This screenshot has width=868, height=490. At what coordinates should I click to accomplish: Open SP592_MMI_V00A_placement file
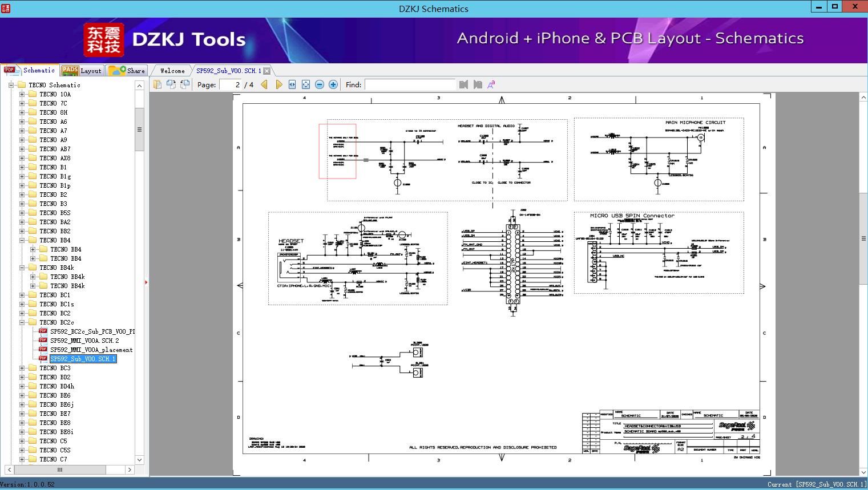[91, 350]
